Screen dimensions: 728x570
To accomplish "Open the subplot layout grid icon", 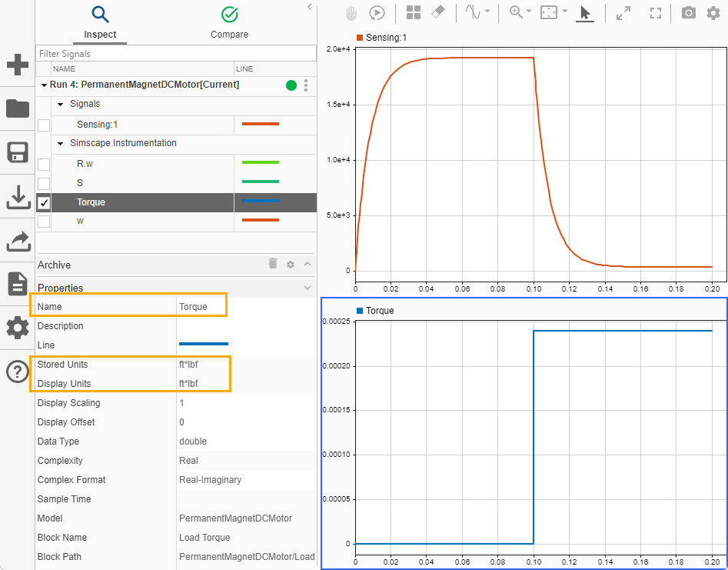I will coord(414,13).
